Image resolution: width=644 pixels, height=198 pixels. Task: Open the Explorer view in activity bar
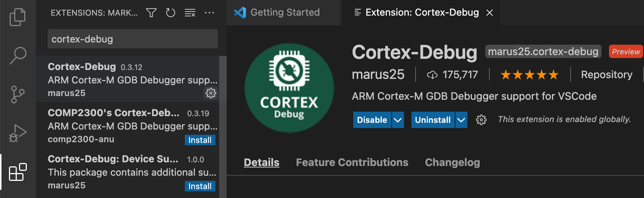pyautogui.click(x=18, y=17)
